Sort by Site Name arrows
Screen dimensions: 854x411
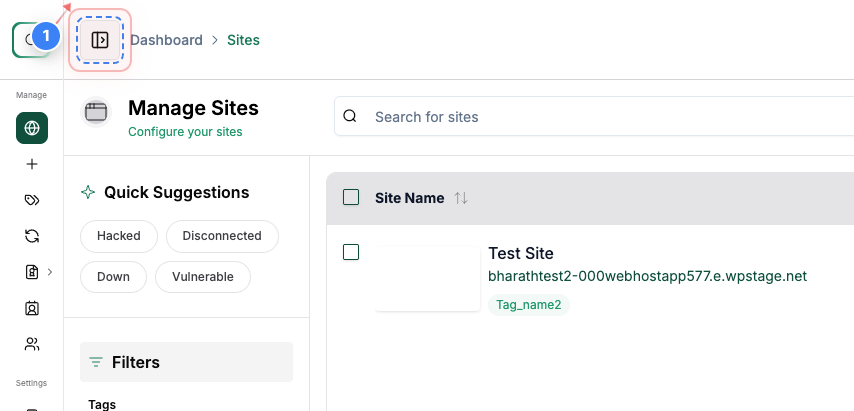[x=461, y=198]
